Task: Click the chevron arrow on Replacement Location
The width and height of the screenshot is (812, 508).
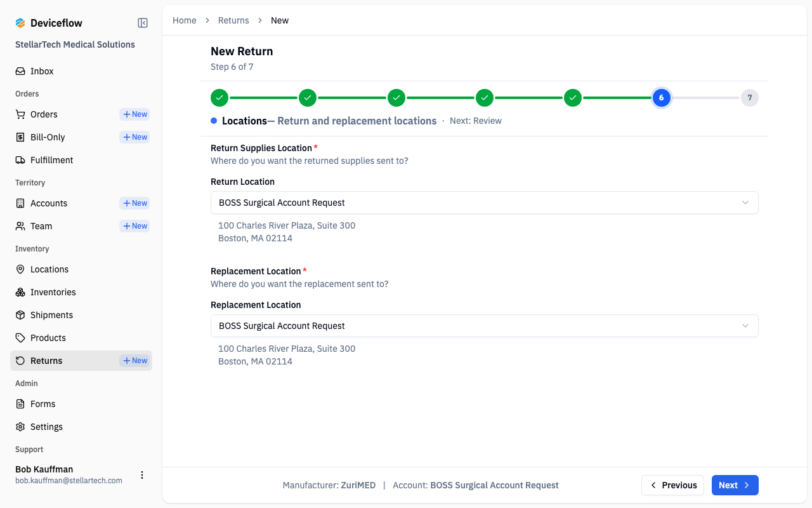Action: click(x=745, y=326)
